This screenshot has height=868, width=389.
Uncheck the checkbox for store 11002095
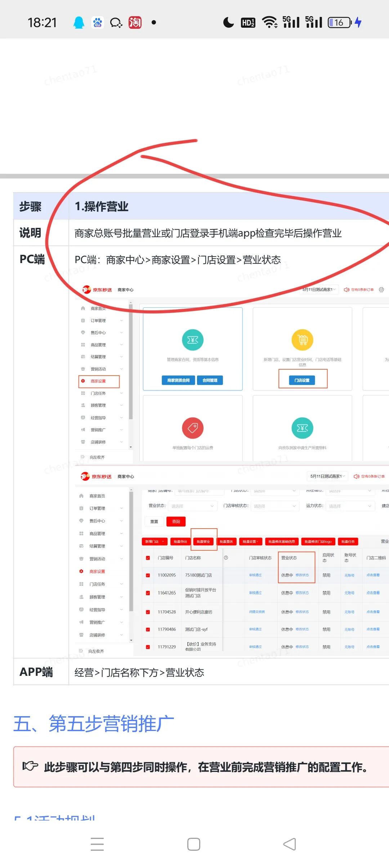pyautogui.click(x=148, y=575)
